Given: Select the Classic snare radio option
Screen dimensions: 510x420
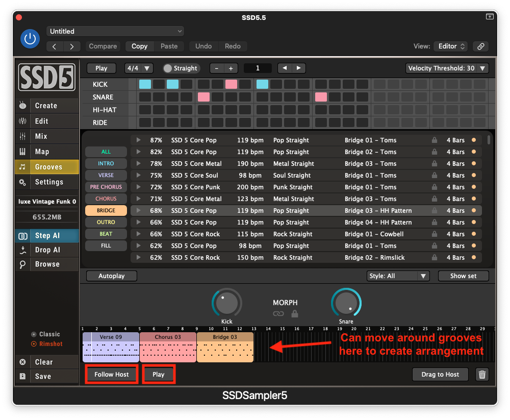Looking at the screenshot, I should [34, 334].
